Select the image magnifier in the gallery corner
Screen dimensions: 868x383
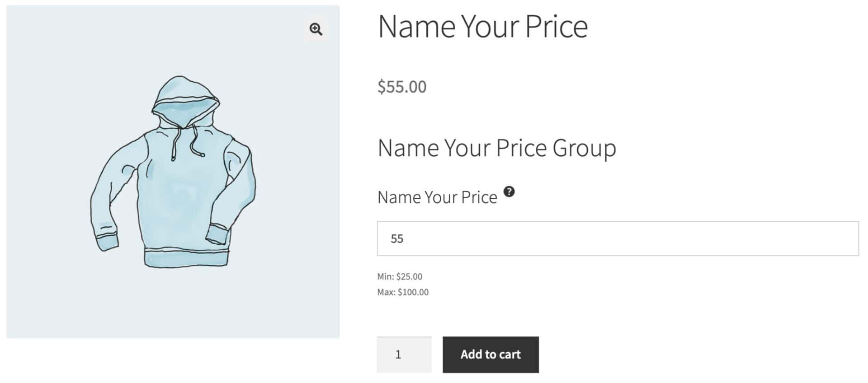[316, 30]
